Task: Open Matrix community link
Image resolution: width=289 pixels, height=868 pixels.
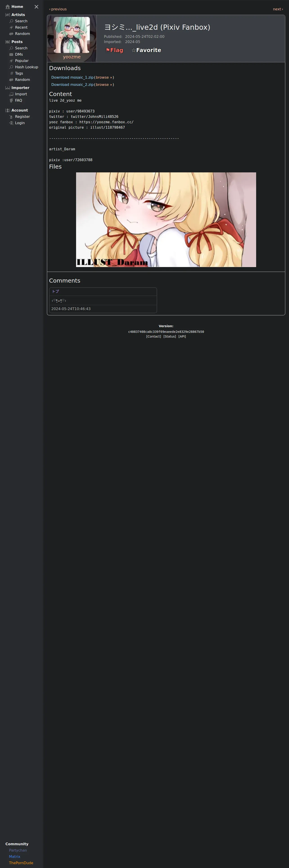Action: [x=14, y=857]
